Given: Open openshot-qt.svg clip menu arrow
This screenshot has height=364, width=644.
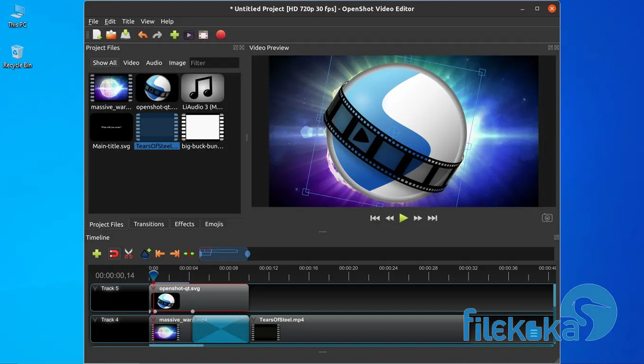Looking at the screenshot, I should point(154,288).
